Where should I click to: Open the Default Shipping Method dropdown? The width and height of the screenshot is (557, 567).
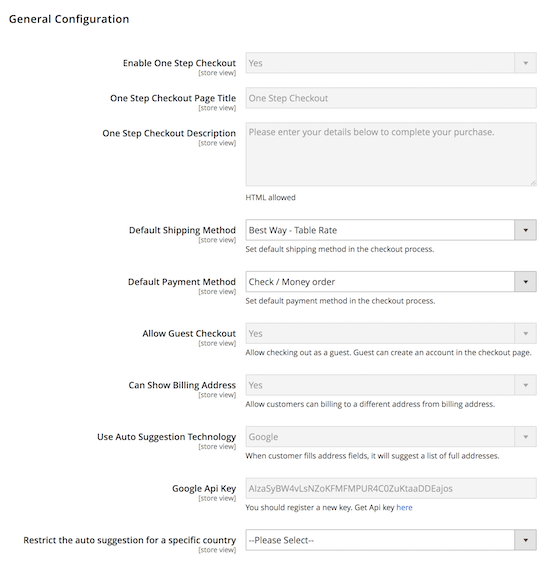click(391, 230)
